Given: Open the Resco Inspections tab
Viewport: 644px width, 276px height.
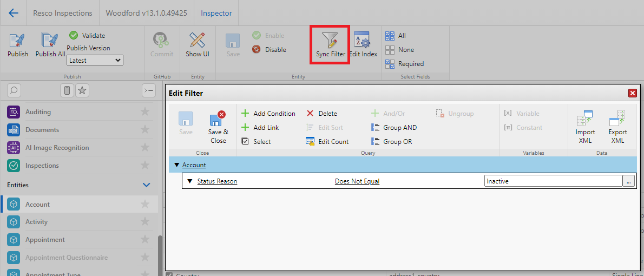Looking at the screenshot, I should (63, 13).
